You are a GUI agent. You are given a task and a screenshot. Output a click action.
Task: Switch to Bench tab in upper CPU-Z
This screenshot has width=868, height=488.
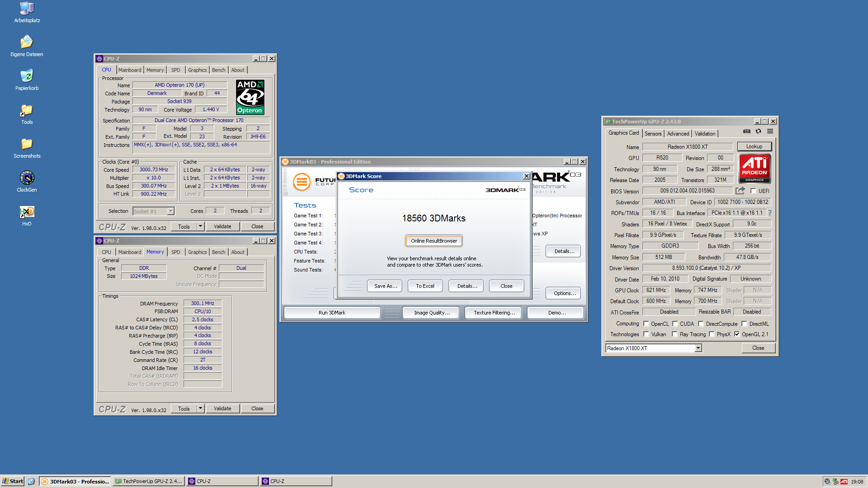click(218, 70)
